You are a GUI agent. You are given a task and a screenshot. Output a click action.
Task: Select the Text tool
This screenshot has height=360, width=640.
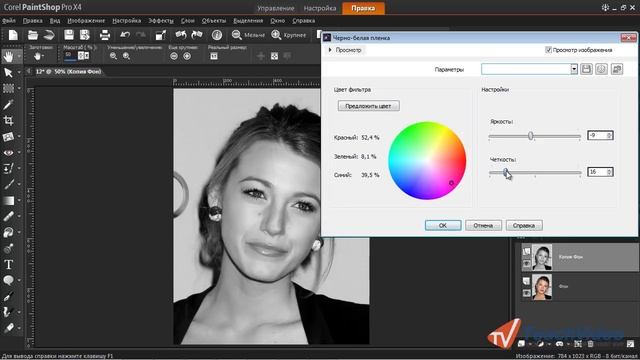(8, 264)
